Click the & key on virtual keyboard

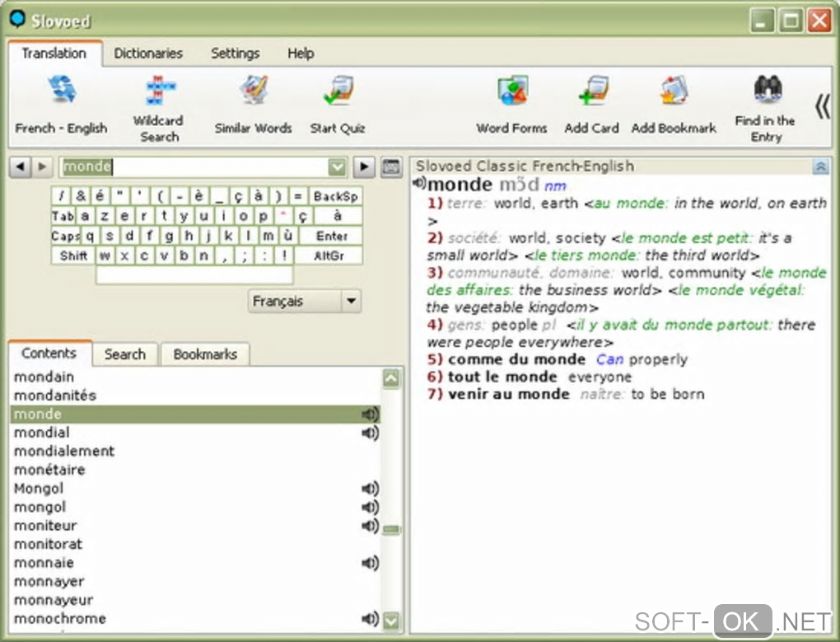pos(81,196)
